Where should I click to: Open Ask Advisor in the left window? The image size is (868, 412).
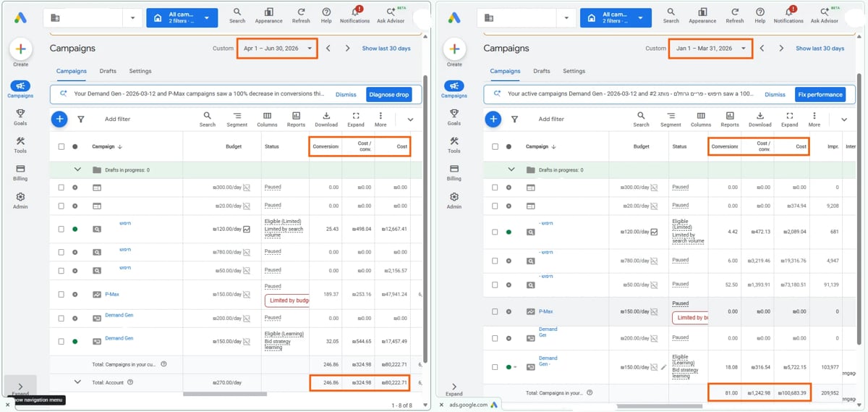point(391,15)
